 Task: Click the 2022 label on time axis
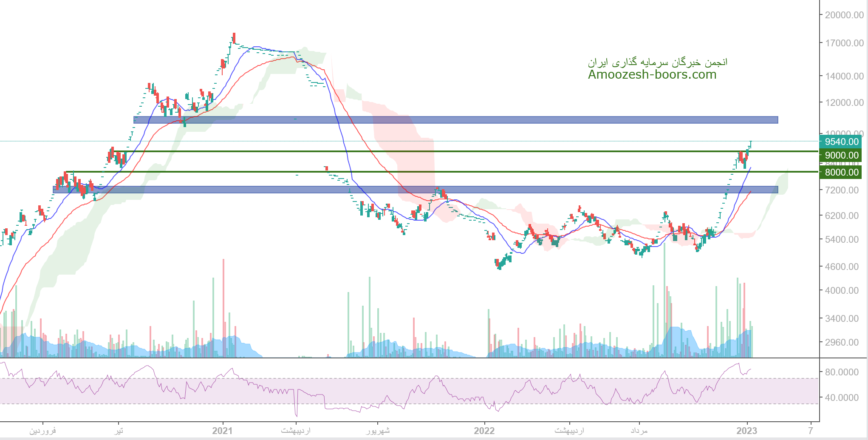tap(484, 431)
